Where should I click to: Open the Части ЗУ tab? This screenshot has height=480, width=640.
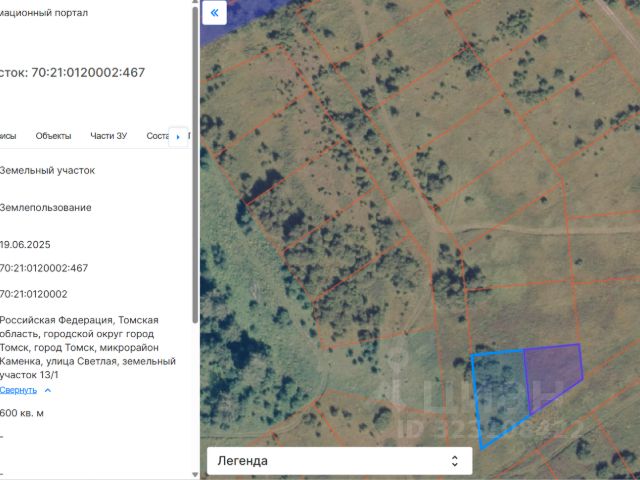click(109, 136)
